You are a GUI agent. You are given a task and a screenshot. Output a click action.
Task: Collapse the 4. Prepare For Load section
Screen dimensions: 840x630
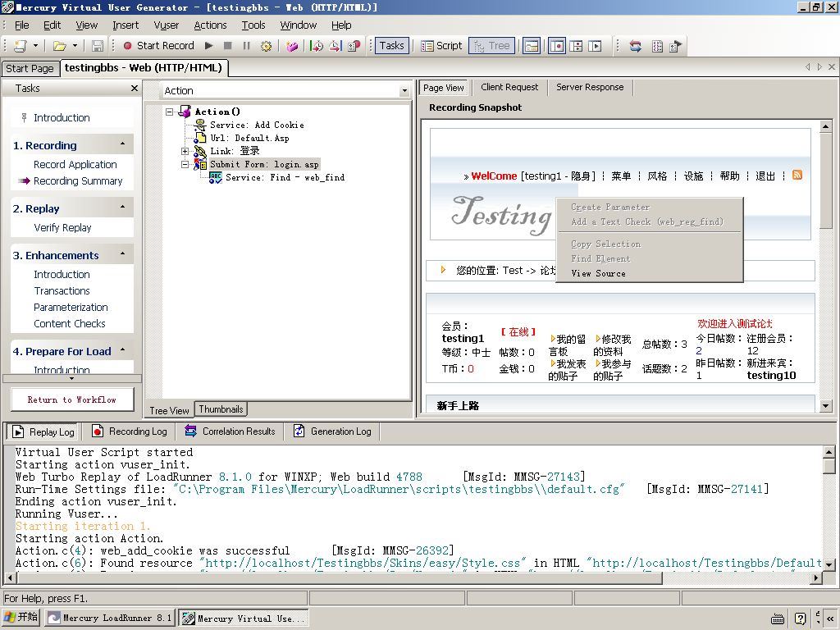pos(123,349)
